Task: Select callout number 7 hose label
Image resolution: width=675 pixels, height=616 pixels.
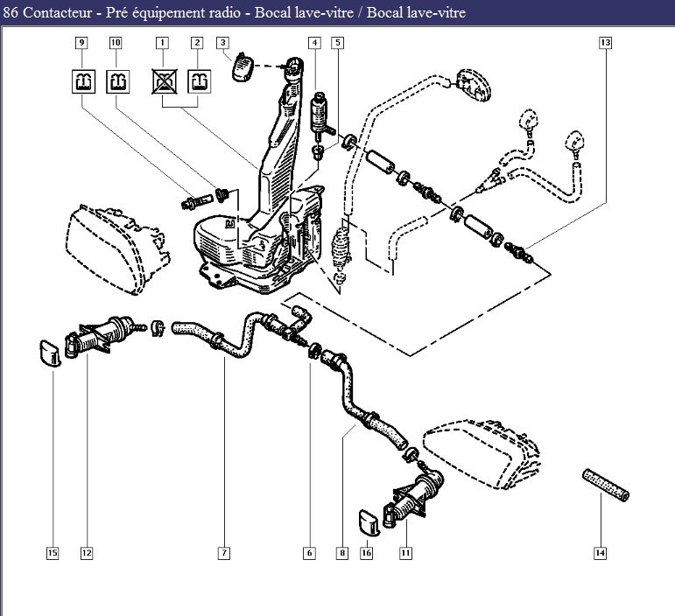Action: pyautogui.click(x=224, y=553)
